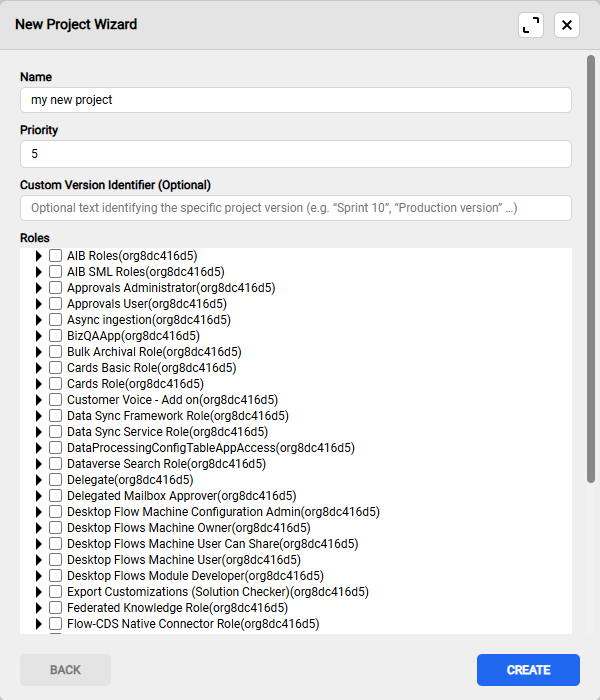Image resolution: width=600 pixels, height=700 pixels.
Task: Click the BACK button
Action: coord(65,670)
